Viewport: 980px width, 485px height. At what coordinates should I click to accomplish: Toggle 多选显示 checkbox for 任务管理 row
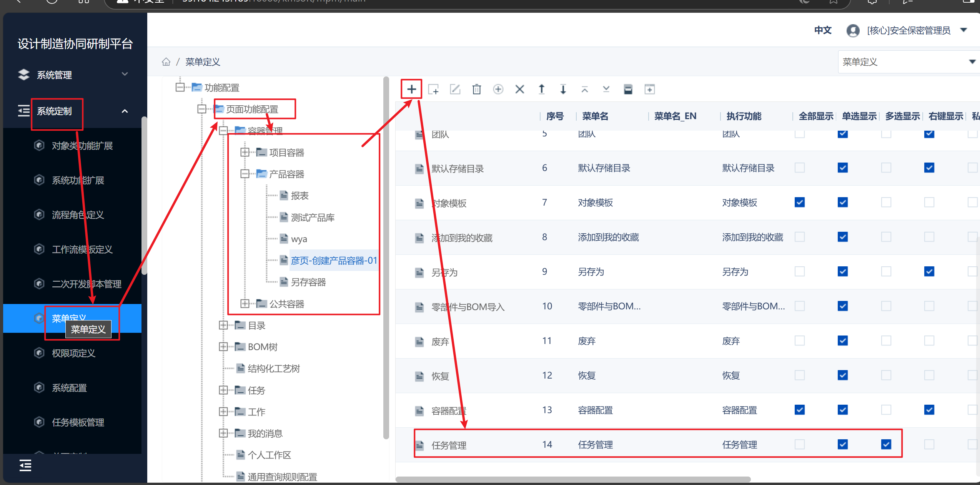point(886,444)
